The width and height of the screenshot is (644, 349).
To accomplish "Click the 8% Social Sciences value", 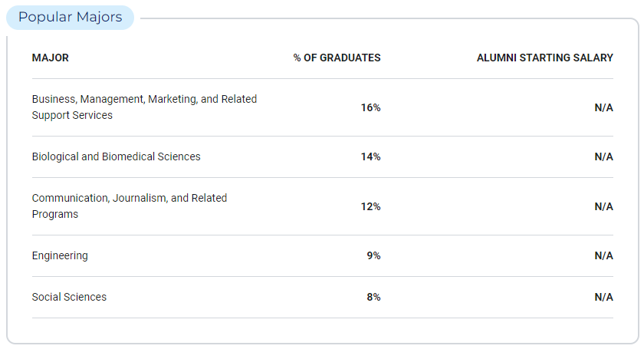I will pos(373,297).
